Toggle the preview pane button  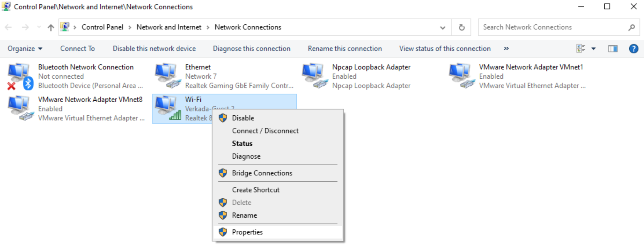tap(612, 49)
